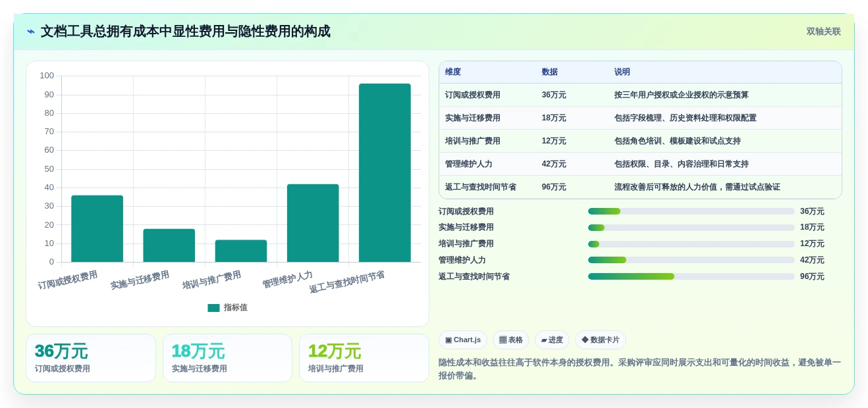Open the 18万元 实施与迁移费用 data card

227,358
